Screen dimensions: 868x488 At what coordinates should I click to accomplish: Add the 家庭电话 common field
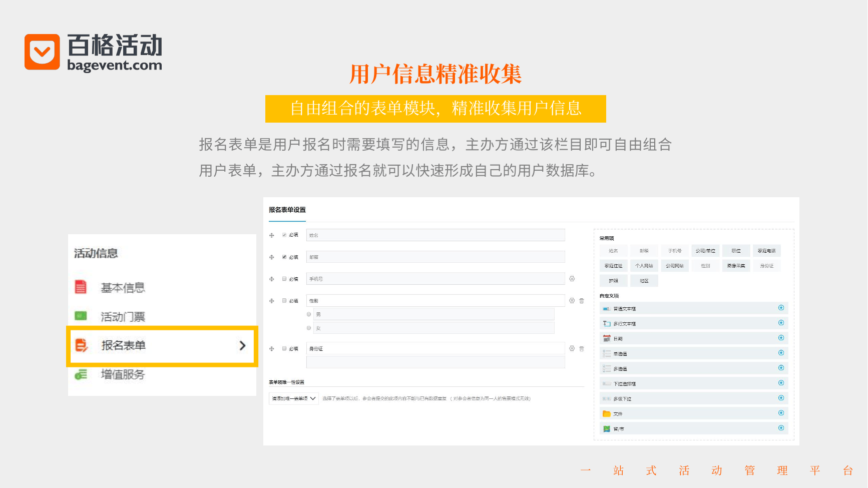pos(766,251)
